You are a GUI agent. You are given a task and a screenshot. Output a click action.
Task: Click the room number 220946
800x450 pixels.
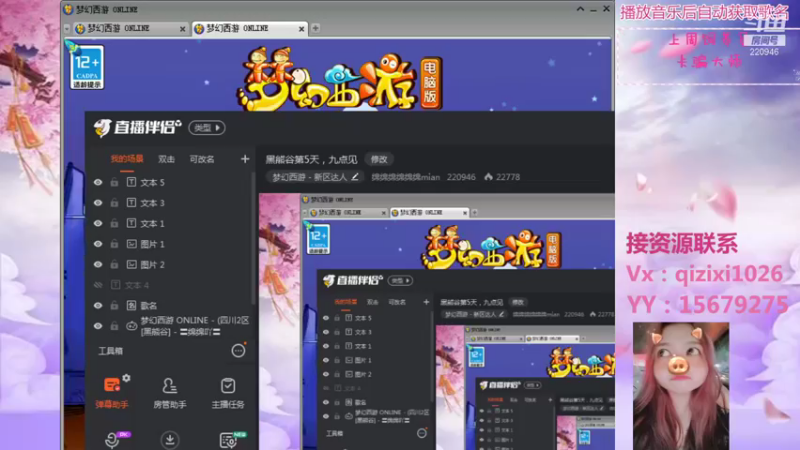point(461,177)
